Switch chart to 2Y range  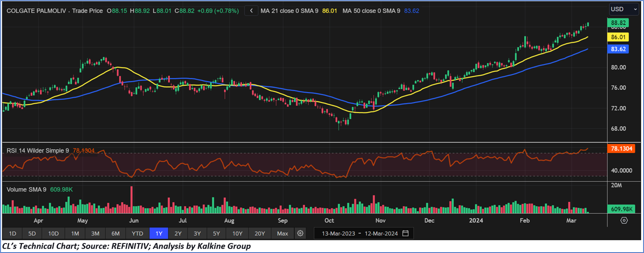click(x=178, y=233)
